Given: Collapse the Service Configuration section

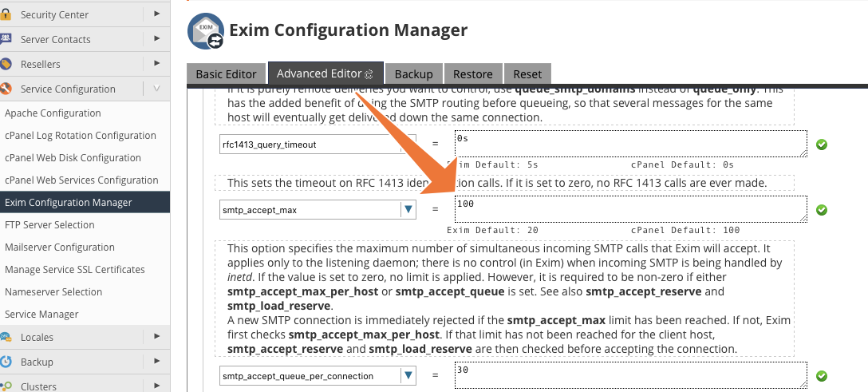Looking at the screenshot, I should point(156,89).
